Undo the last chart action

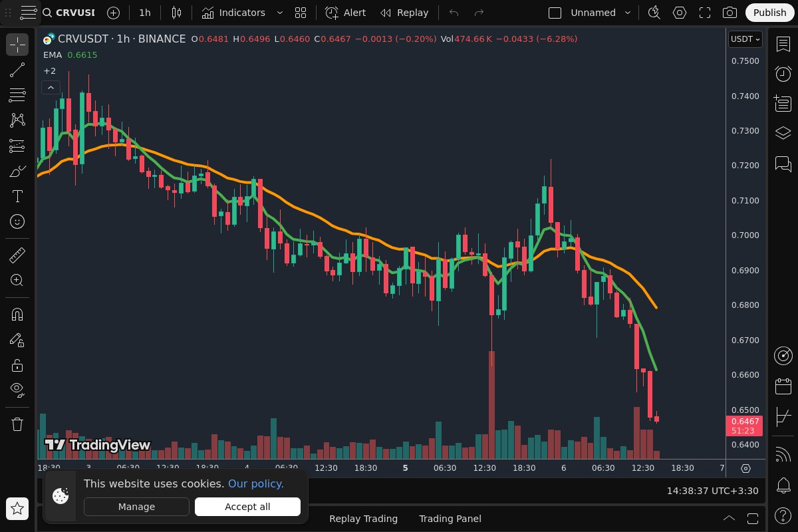coord(454,13)
